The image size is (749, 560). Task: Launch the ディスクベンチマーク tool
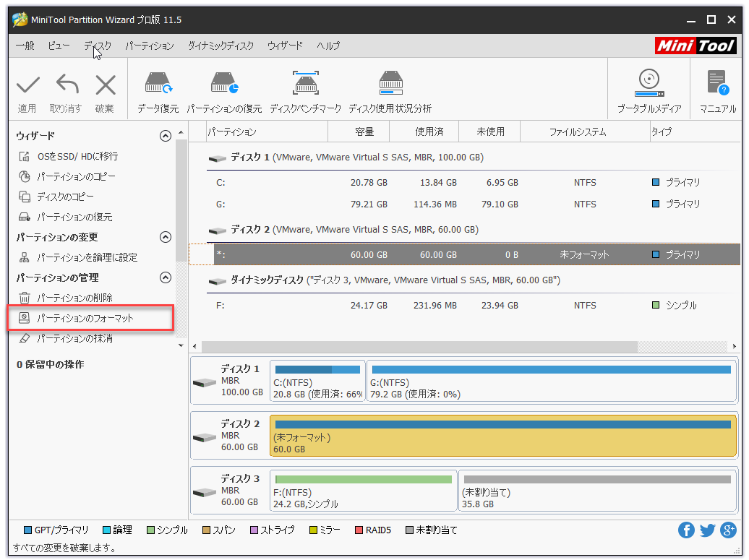[x=305, y=84]
